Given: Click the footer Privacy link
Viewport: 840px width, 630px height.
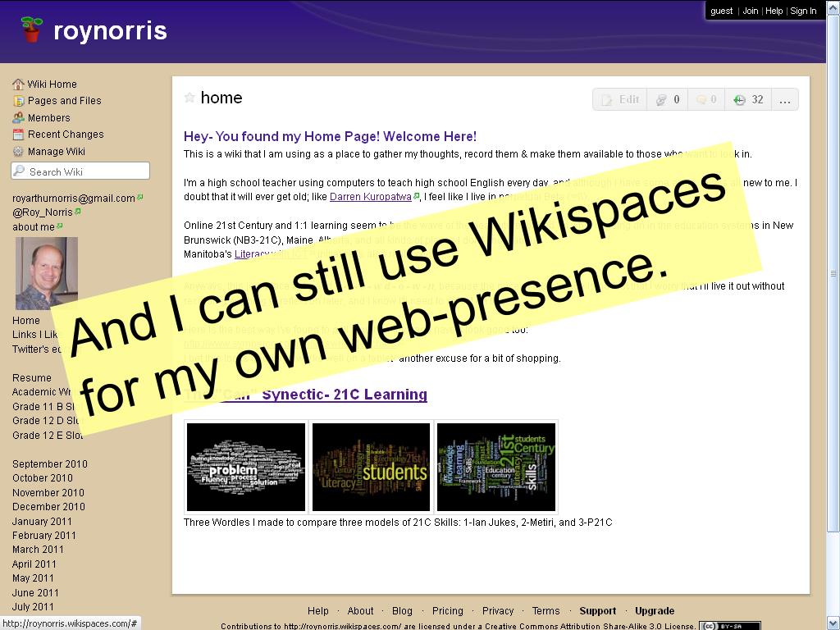Looking at the screenshot, I should point(498,610).
